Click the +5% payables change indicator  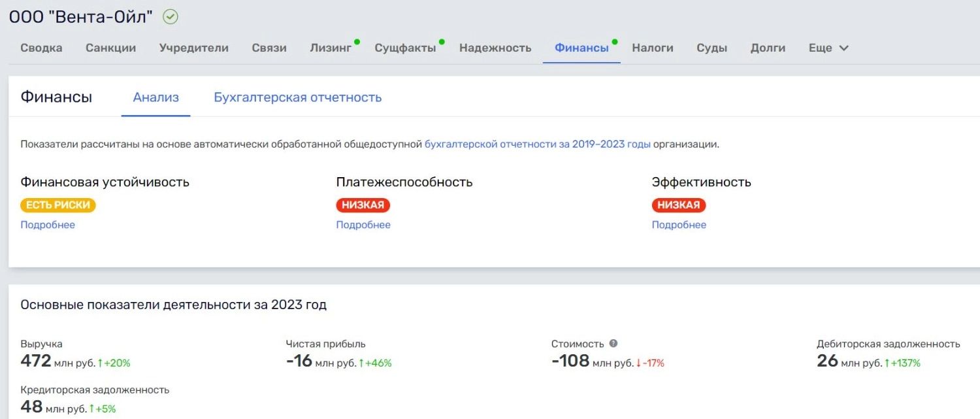103,409
